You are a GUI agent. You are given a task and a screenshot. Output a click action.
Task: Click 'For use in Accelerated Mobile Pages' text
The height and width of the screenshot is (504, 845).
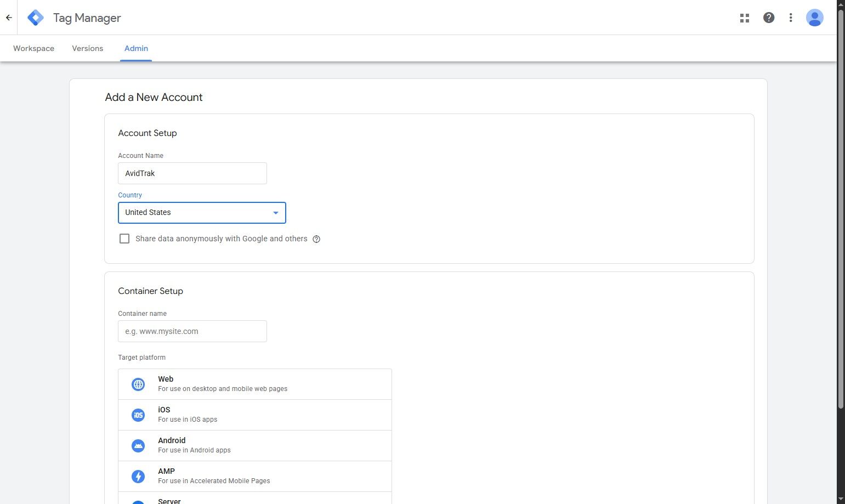click(214, 481)
